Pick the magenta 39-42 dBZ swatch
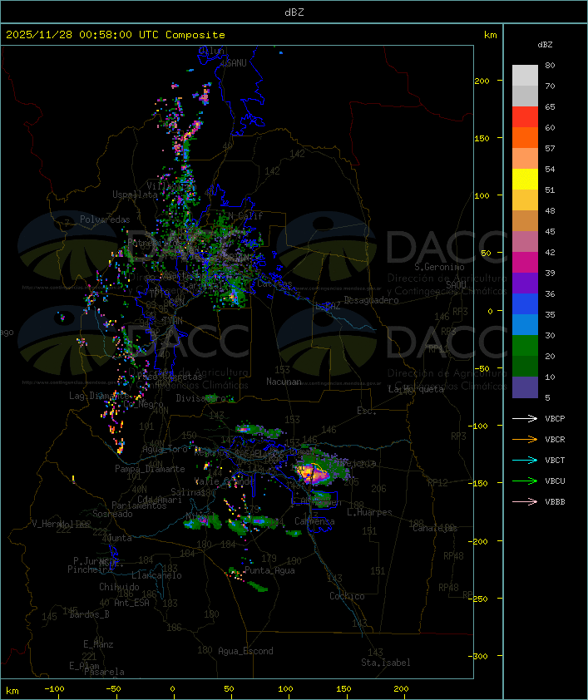This screenshot has width=588, height=700. (x=525, y=262)
